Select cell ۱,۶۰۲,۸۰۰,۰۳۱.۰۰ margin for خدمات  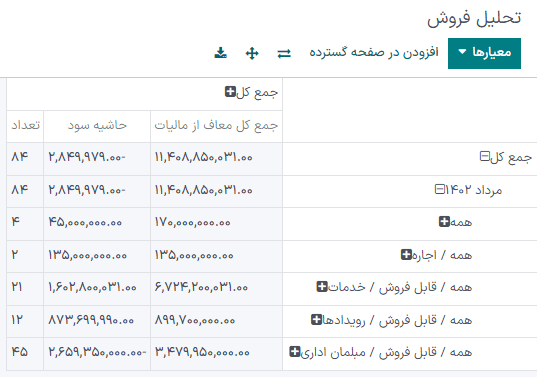pos(97,288)
